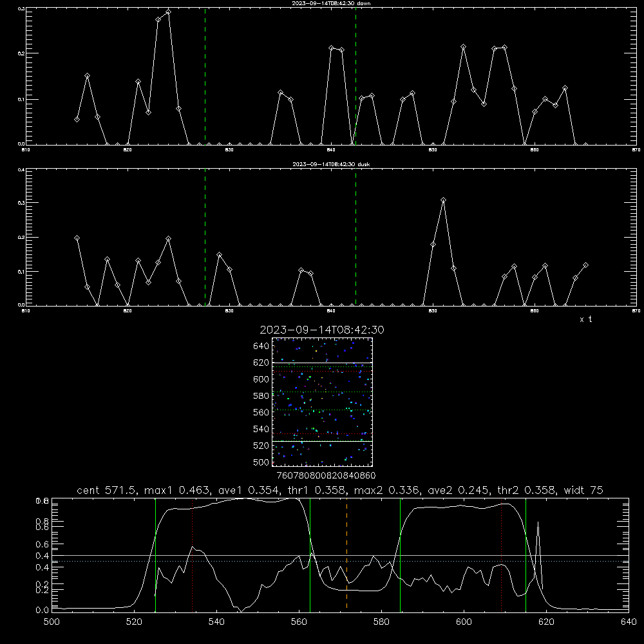
Task: Click the tallest peak diamond in dusk plot
Action: (x=443, y=200)
